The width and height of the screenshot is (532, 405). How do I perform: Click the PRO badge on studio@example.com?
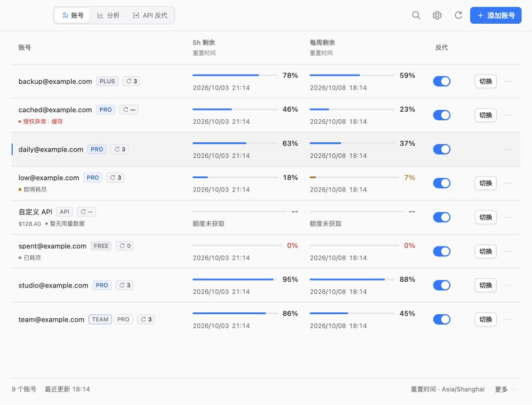[x=102, y=285]
